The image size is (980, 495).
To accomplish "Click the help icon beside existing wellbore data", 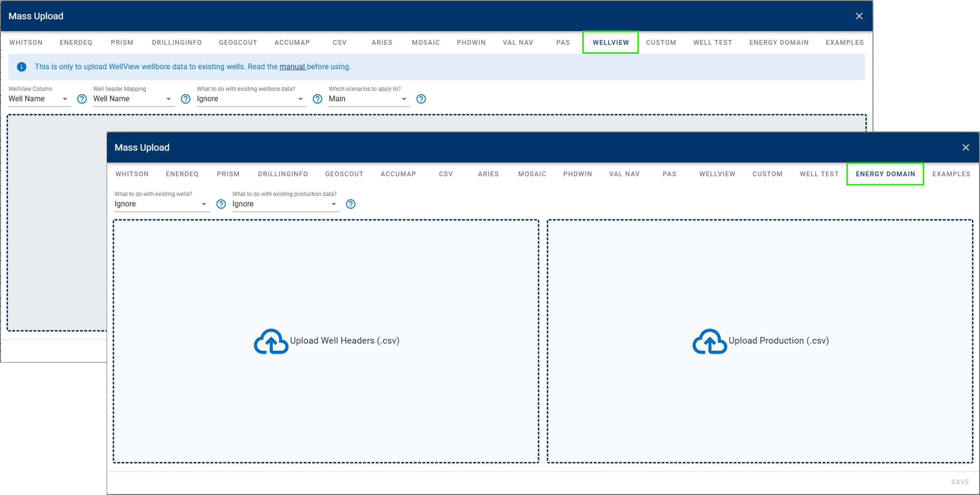I will 317,99.
